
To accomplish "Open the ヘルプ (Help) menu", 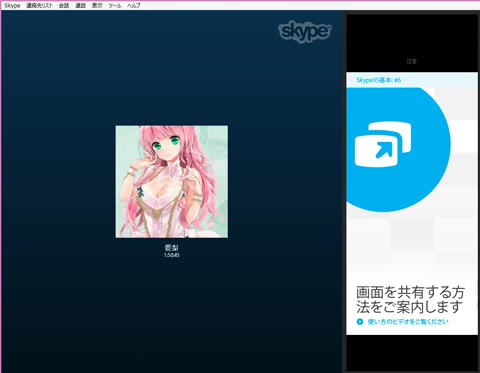I will [133, 6].
